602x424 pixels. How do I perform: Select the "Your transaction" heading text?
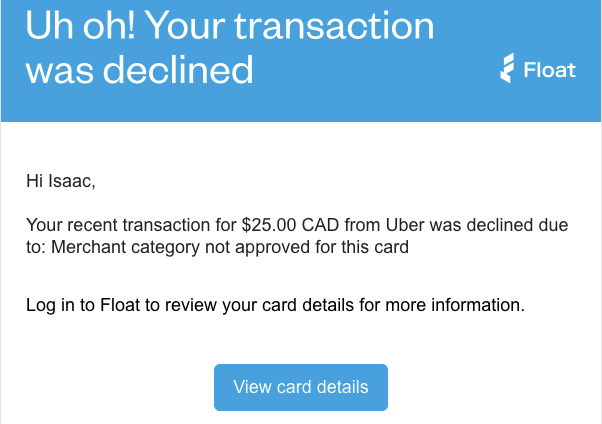point(291,26)
